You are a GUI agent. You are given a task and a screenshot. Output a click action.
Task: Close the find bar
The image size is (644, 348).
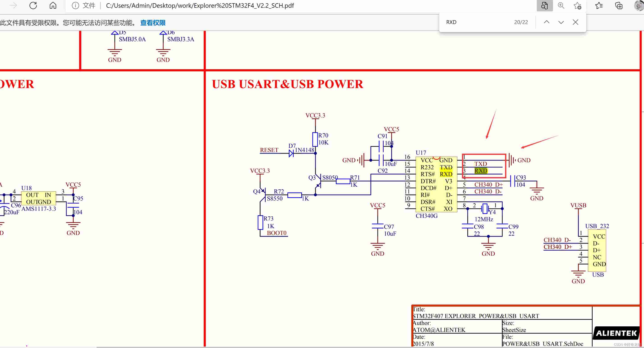pos(575,22)
